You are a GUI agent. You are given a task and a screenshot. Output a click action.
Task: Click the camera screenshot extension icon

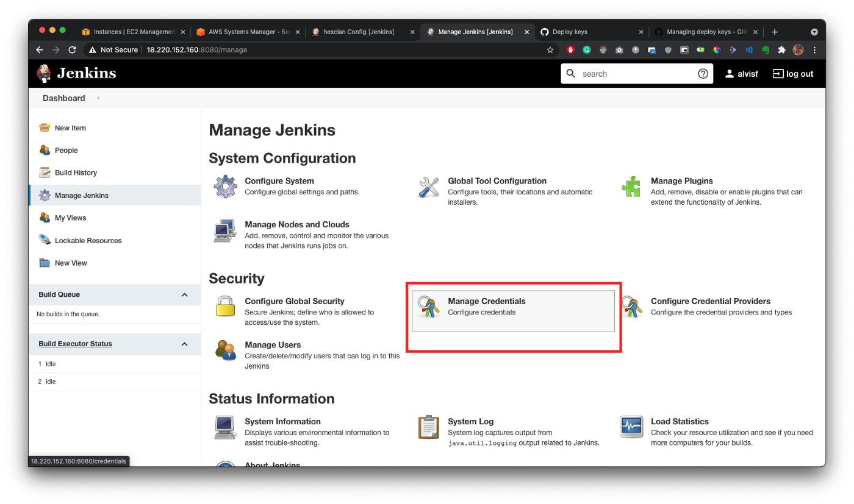(619, 50)
